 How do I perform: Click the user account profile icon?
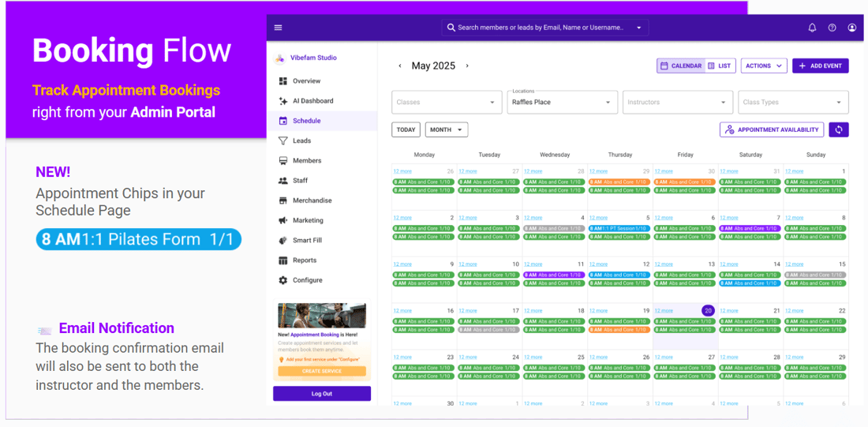[x=851, y=28]
